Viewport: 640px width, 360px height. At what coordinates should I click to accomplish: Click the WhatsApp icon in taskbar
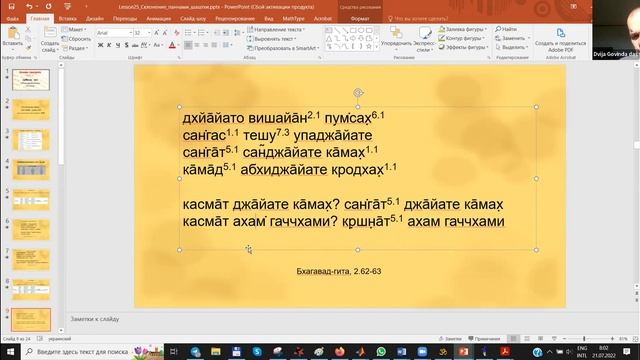(x=381, y=351)
